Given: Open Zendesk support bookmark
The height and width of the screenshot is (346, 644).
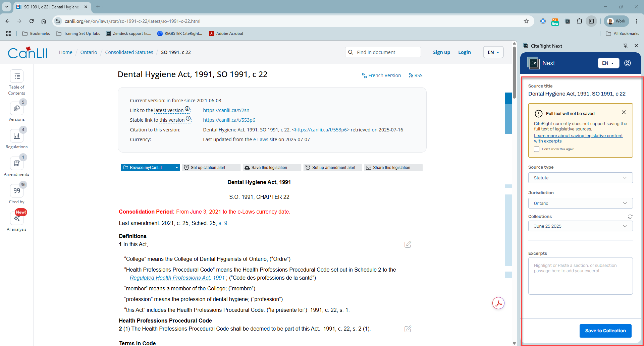Looking at the screenshot, I should pyautogui.click(x=128, y=34).
